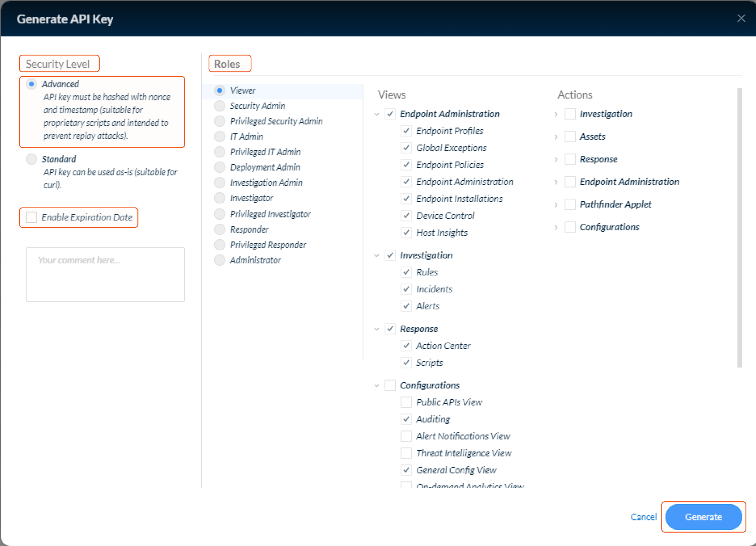This screenshot has height=546, width=756.
Task: Expand the Assets actions group
Action: (556, 137)
